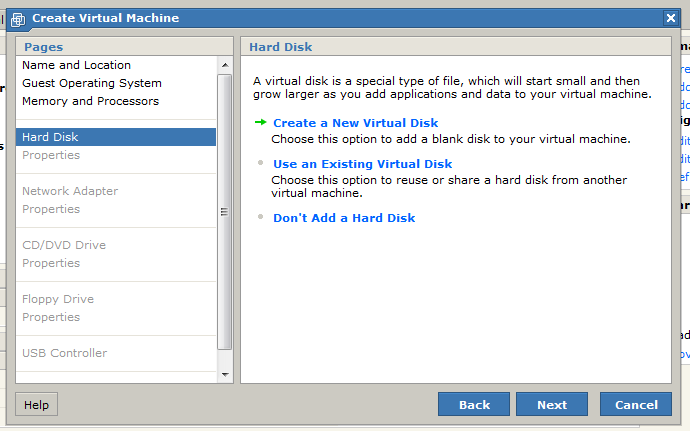Screen dimensions: 690x431
Task: Proceed with the Next button
Action: coord(551,405)
